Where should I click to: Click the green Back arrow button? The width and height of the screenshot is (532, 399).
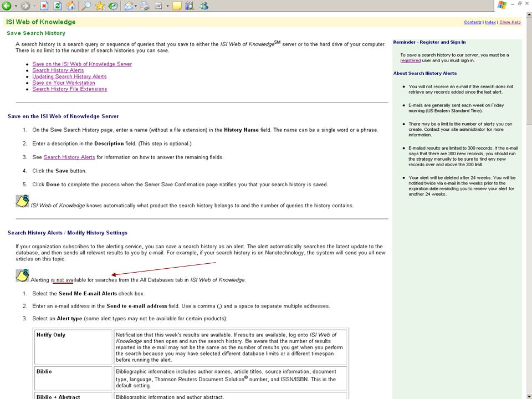coord(7,6)
